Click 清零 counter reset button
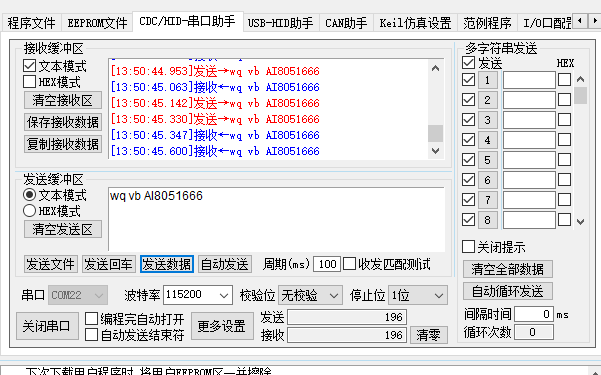Screen dimensions: 601x375 (429, 335)
